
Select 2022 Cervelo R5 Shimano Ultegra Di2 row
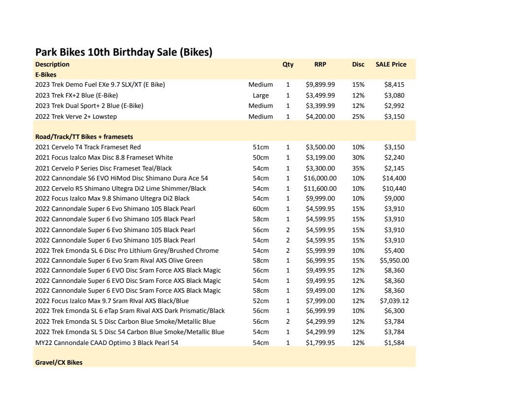point(224,188)
